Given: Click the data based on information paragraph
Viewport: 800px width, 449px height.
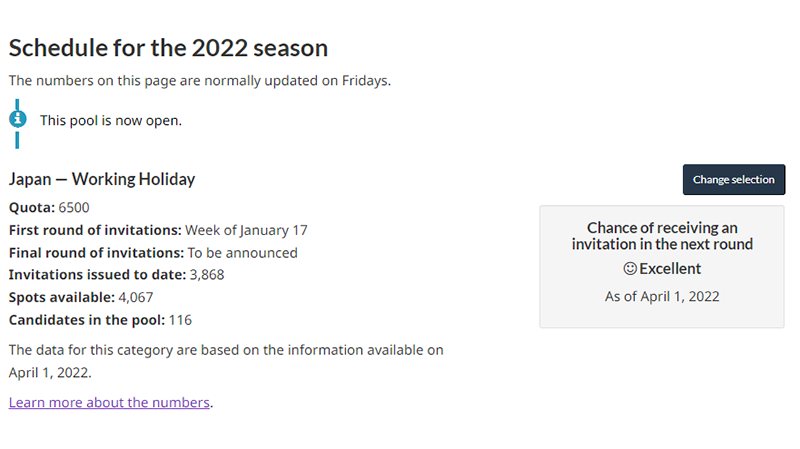Looking at the screenshot, I should click(x=226, y=361).
